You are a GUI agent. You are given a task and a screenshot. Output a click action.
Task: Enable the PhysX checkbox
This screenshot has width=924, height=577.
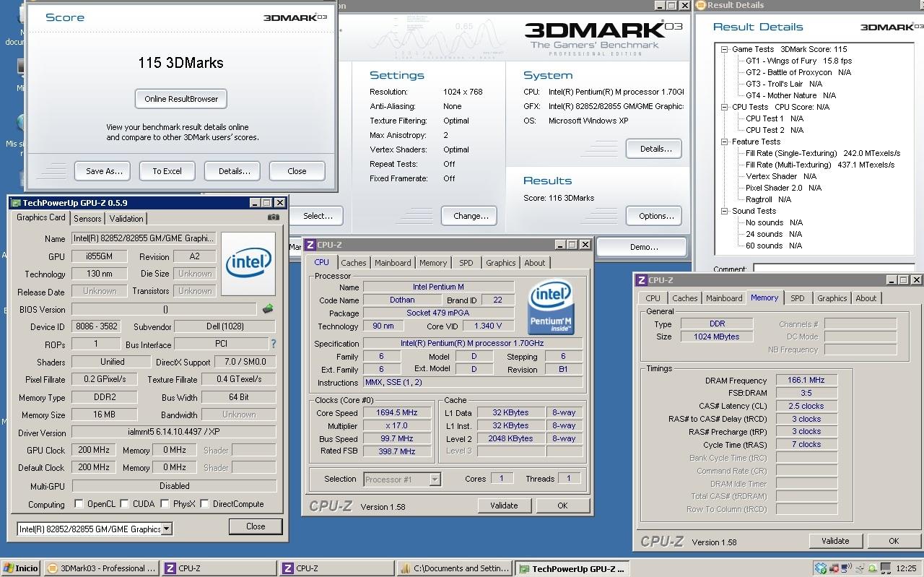point(165,504)
